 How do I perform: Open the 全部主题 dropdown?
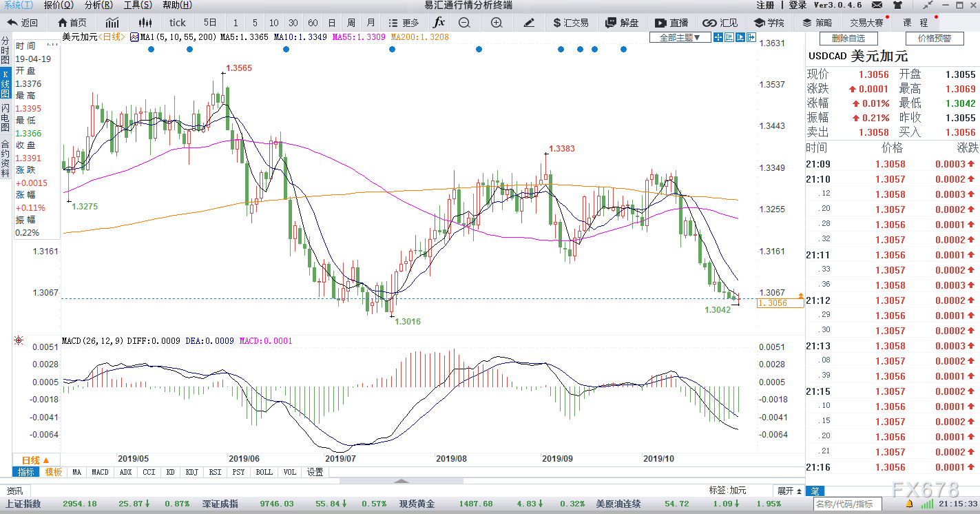(680, 38)
